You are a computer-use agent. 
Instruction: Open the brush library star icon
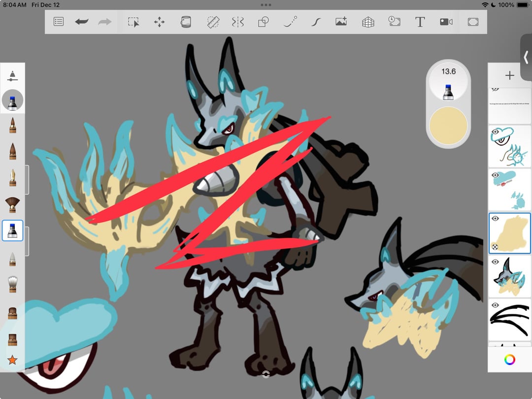[x=12, y=360]
